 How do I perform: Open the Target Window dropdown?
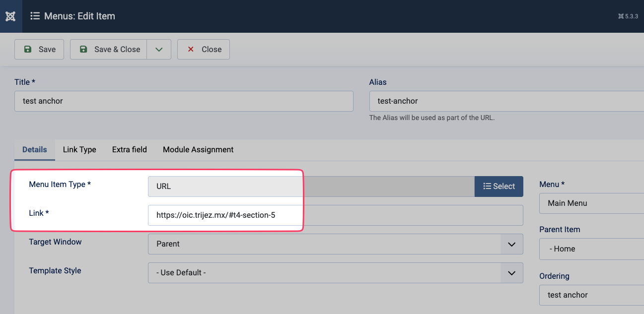point(335,244)
